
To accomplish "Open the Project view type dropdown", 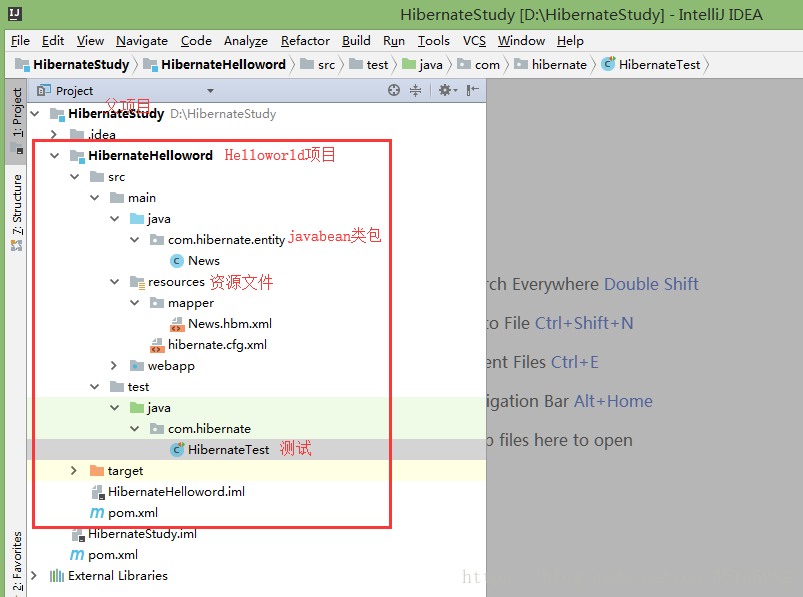I will click(210, 91).
